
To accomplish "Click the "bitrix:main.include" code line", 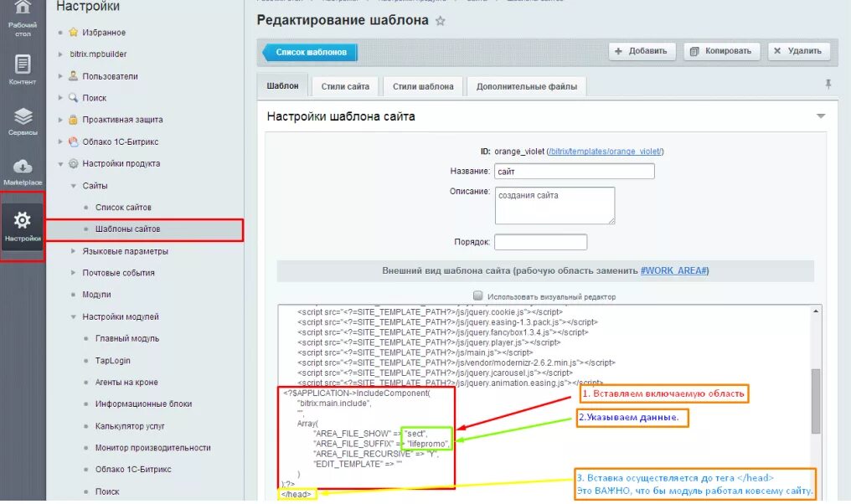I will (334, 403).
